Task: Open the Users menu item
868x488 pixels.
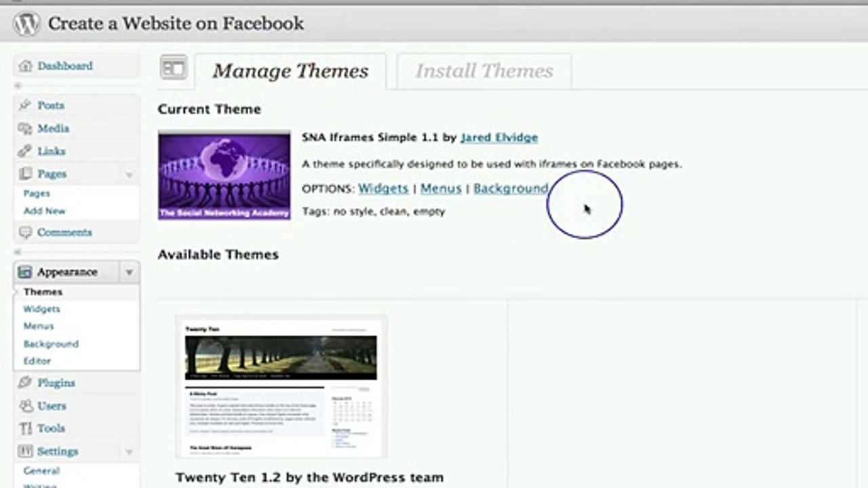Action: coord(52,406)
